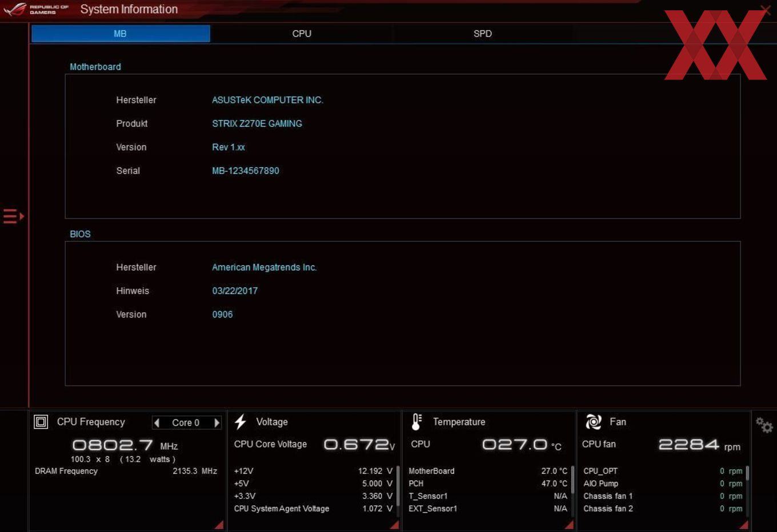This screenshot has height=532, width=777.
Task: Expand the Temperature panel corner triangle
Action: pyautogui.click(x=569, y=525)
